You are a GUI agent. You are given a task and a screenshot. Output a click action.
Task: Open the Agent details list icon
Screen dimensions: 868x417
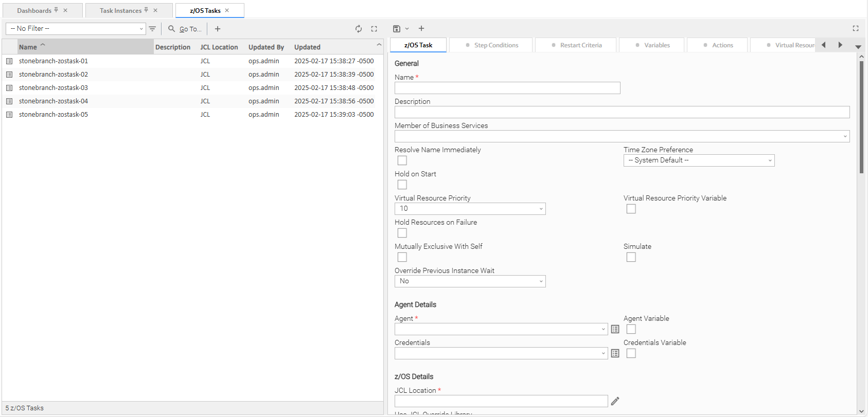(x=615, y=329)
